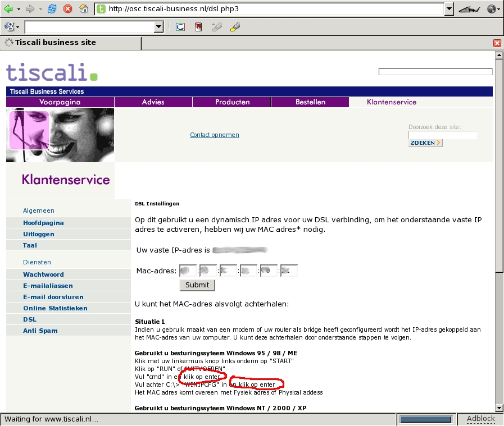Open the Bestellen menu

[x=310, y=102]
